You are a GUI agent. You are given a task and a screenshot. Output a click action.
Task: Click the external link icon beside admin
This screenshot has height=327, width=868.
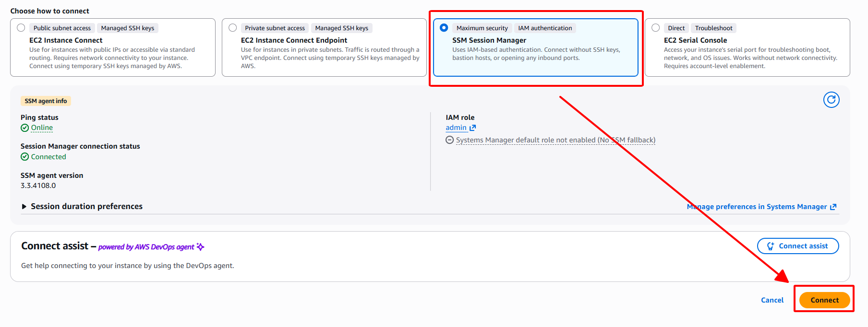(x=473, y=128)
